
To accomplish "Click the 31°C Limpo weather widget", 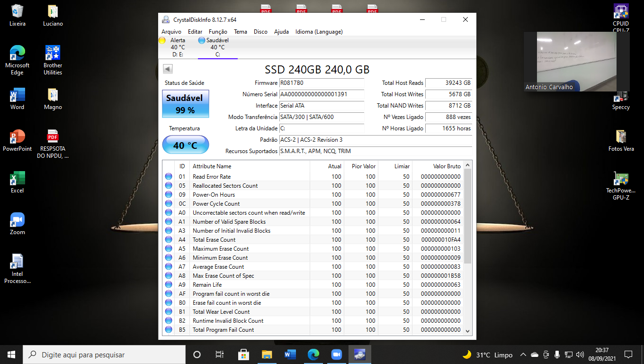I will pos(487,355).
